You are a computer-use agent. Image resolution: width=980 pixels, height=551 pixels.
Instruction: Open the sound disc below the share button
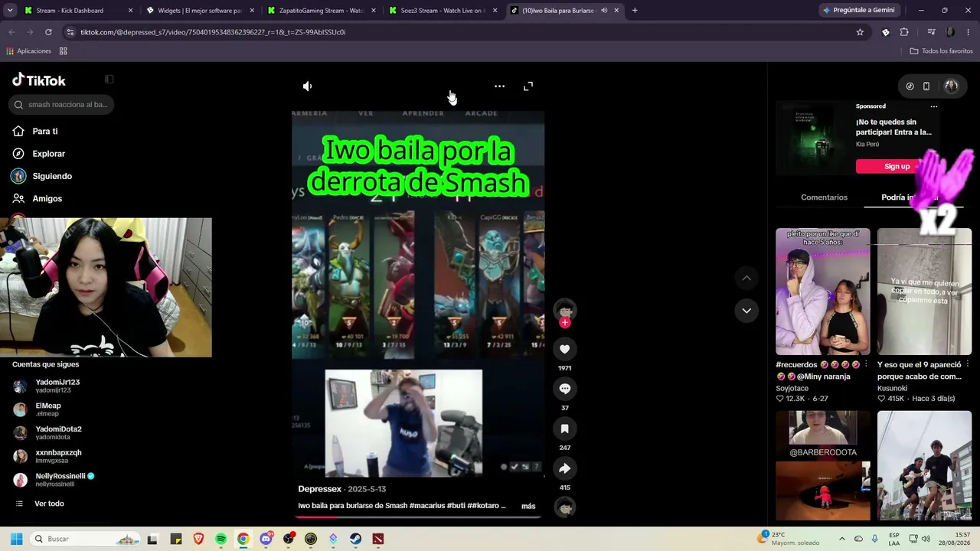pos(565,507)
